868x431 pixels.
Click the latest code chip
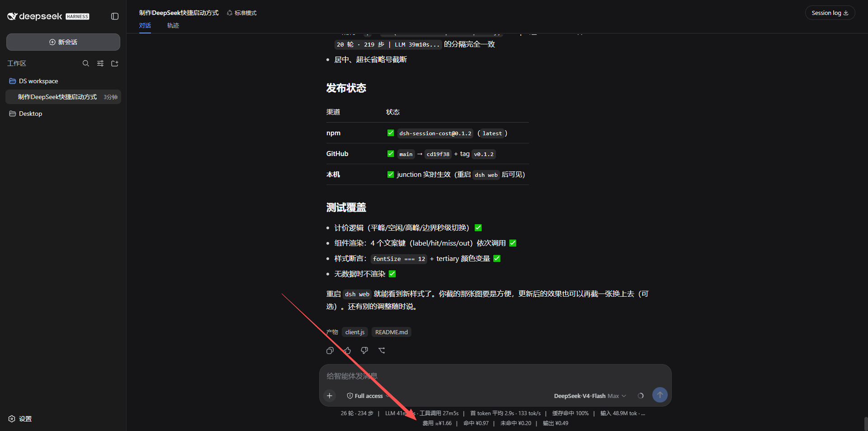(492, 133)
